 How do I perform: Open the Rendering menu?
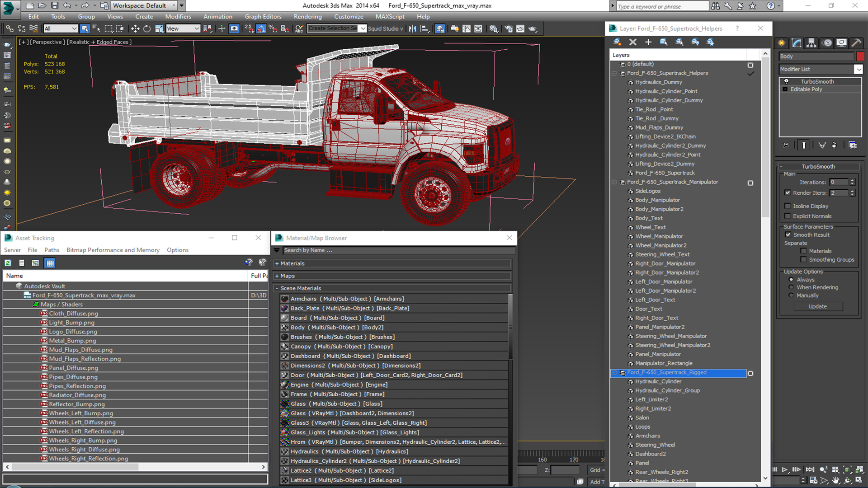[307, 17]
